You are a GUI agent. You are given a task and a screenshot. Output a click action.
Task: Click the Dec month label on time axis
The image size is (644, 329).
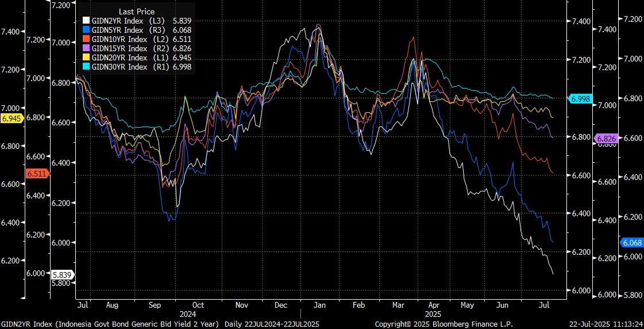click(x=281, y=305)
